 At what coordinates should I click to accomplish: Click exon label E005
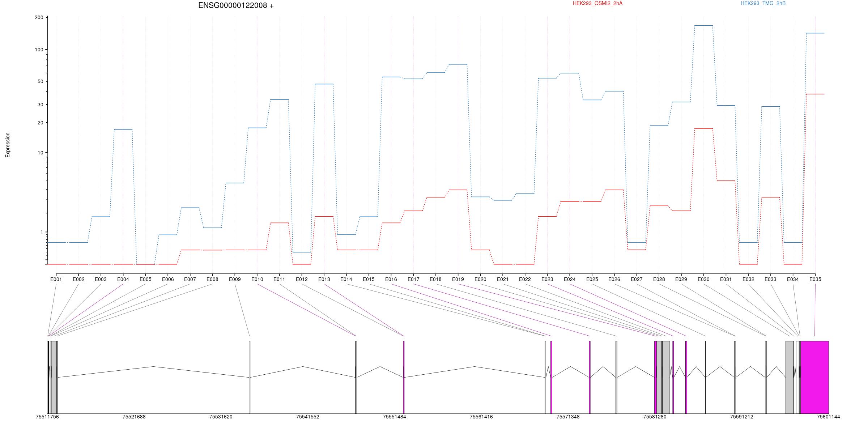[145, 279]
